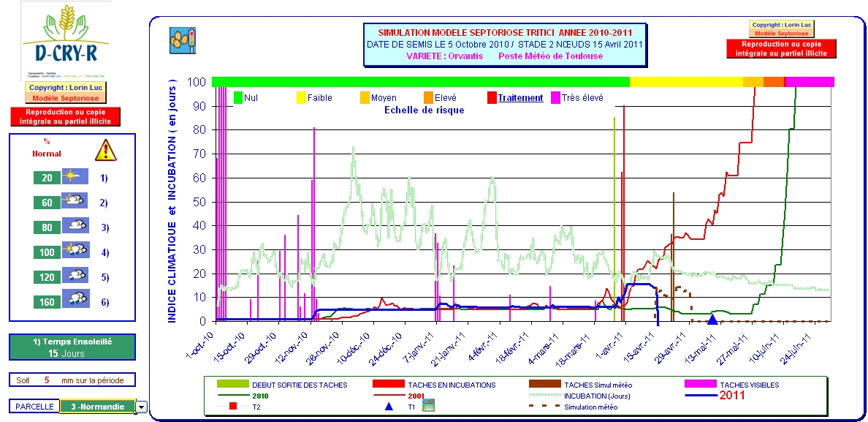Click the value box showing 80
Image resolution: width=868 pixels, height=422 pixels.
point(47,227)
